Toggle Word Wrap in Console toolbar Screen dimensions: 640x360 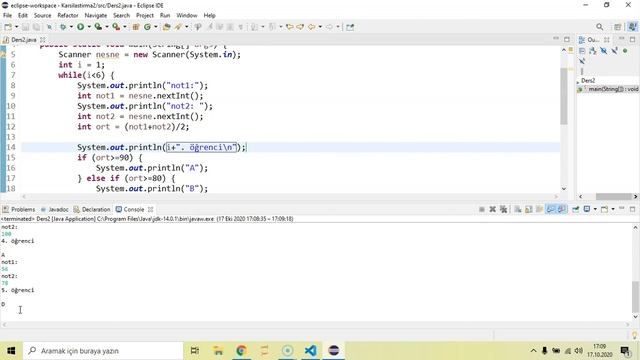pyautogui.click(x=540, y=209)
